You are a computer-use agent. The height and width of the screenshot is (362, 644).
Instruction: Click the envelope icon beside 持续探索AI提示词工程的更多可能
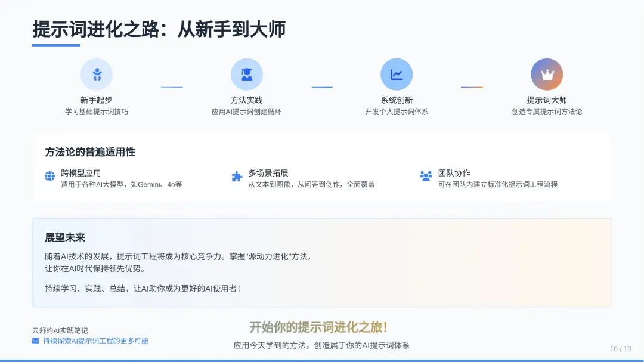coord(36,341)
